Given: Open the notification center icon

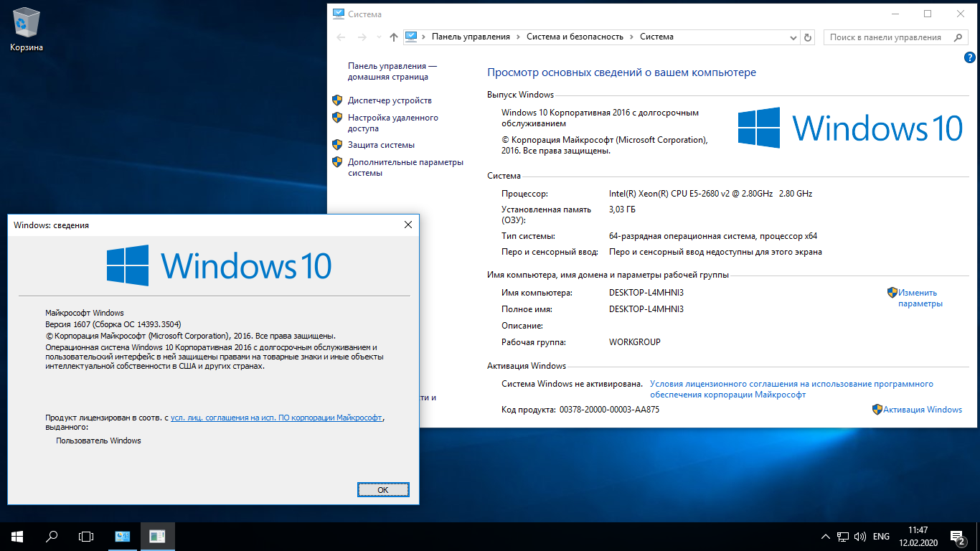Looking at the screenshot, I should coord(957,537).
